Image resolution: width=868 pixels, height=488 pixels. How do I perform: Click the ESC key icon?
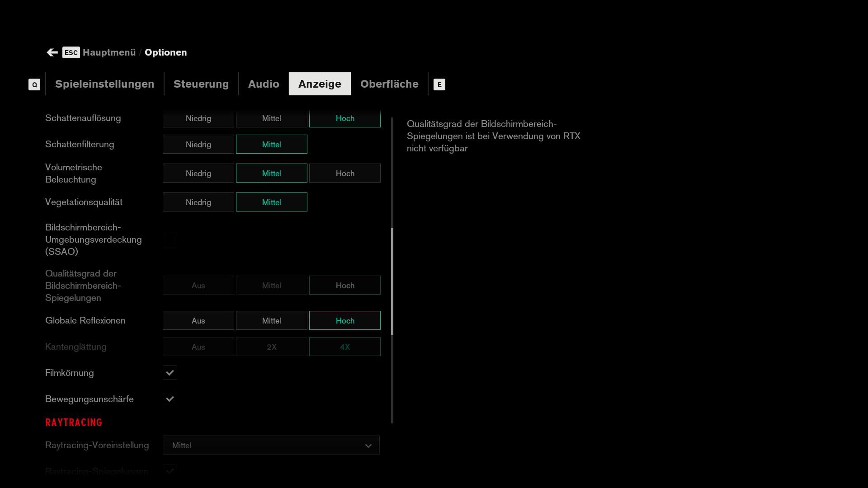click(x=71, y=52)
